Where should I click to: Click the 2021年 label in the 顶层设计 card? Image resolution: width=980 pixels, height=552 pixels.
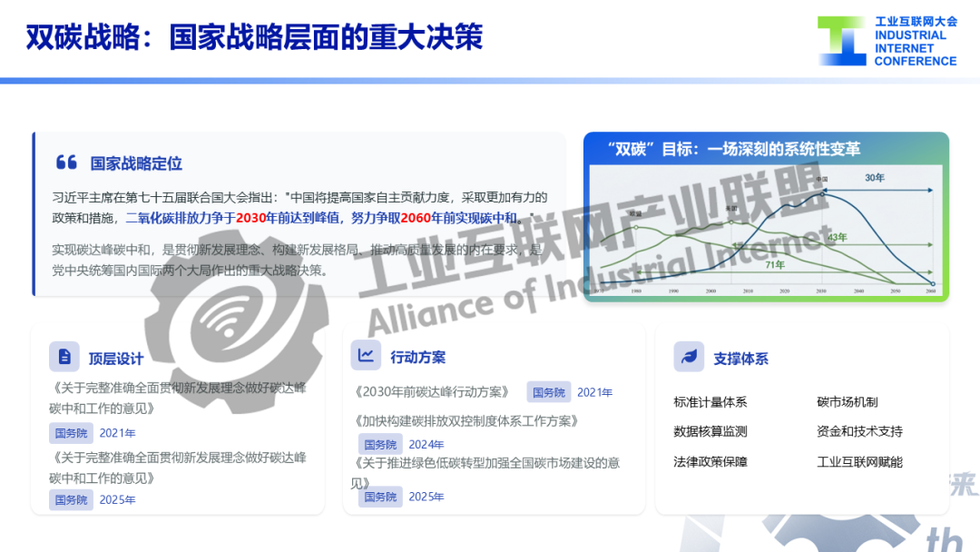tap(117, 433)
